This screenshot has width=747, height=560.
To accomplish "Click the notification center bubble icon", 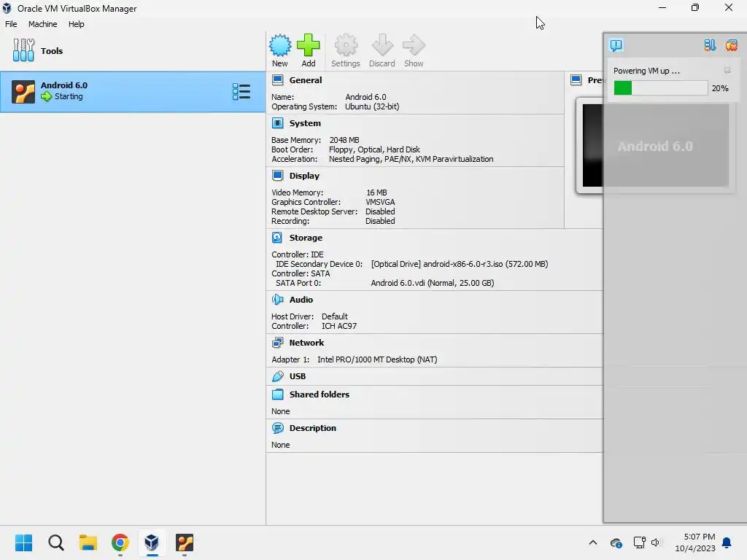I will [x=616, y=45].
